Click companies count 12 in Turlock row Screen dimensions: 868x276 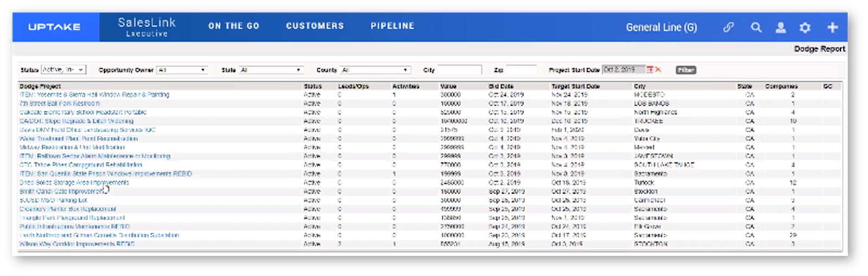[793, 182]
